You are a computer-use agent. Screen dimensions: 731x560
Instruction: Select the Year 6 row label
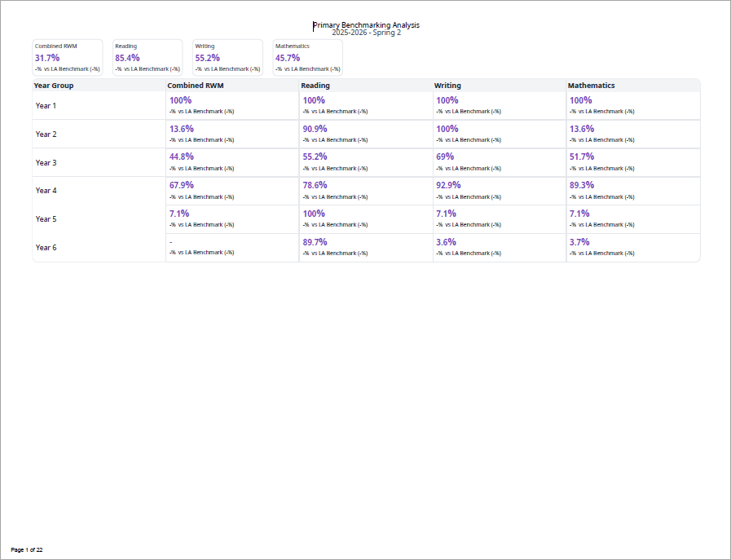46,248
